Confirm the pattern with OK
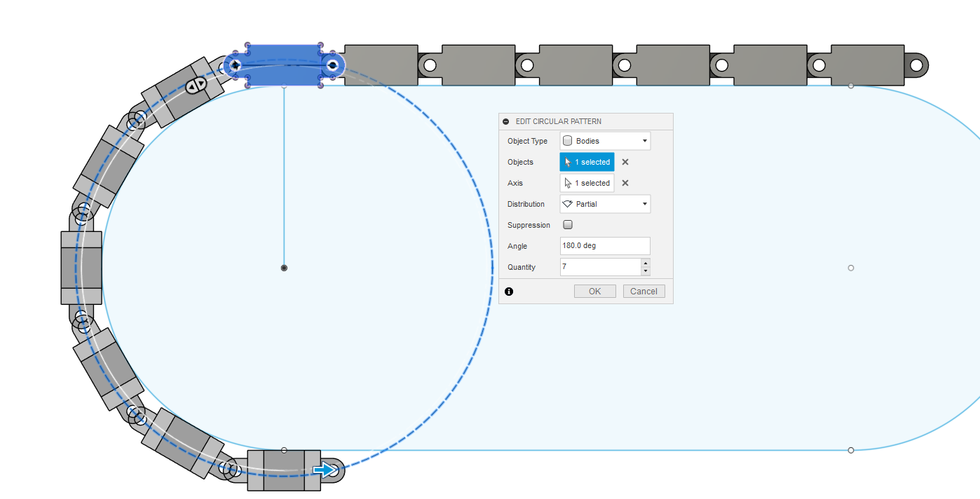This screenshot has width=980, height=499. [x=594, y=292]
